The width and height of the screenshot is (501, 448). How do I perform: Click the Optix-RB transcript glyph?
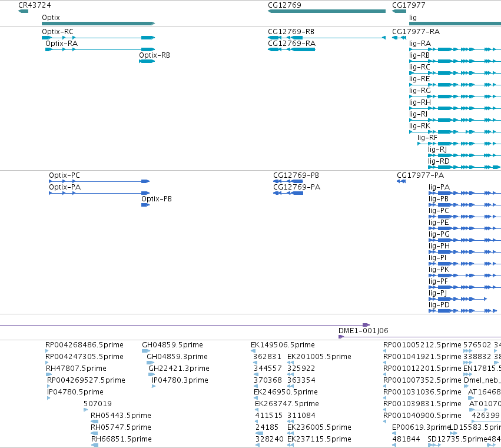pyautogui.click(x=147, y=61)
